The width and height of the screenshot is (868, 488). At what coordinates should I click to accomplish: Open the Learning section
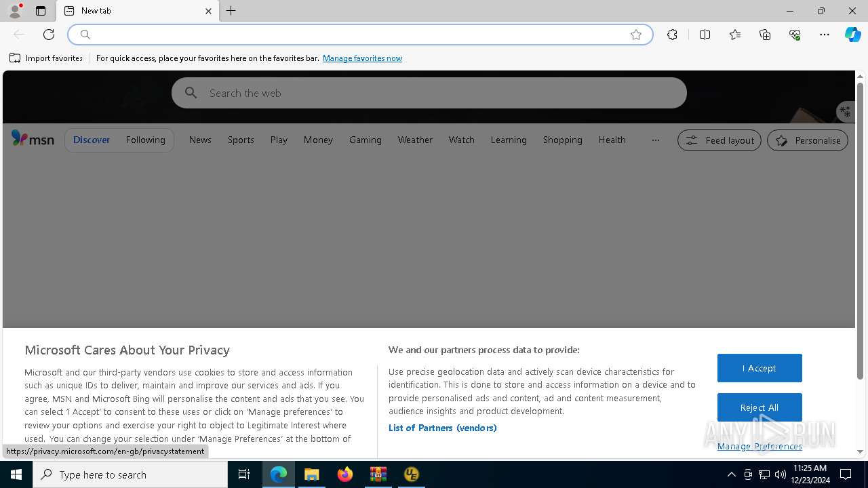click(509, 140)
